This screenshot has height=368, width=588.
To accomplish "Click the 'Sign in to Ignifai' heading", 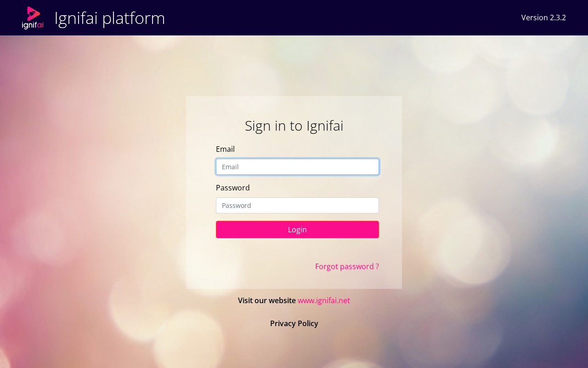I will tap(294, 126).
